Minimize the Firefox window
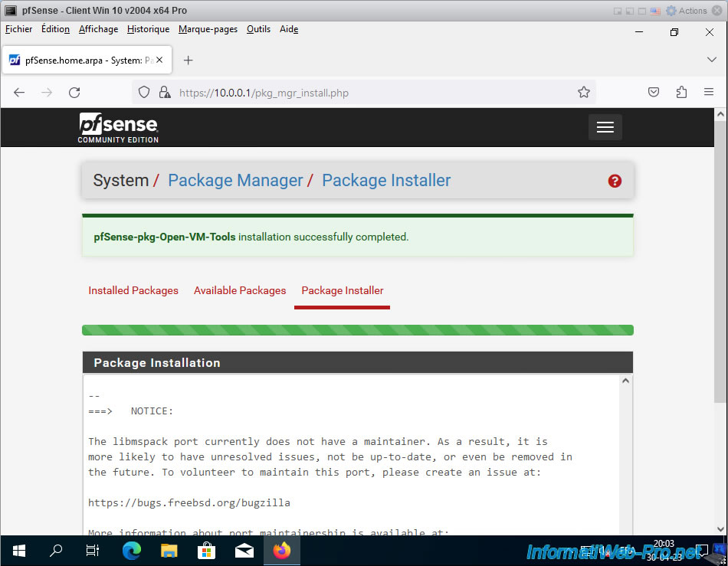 pos(639,32)
